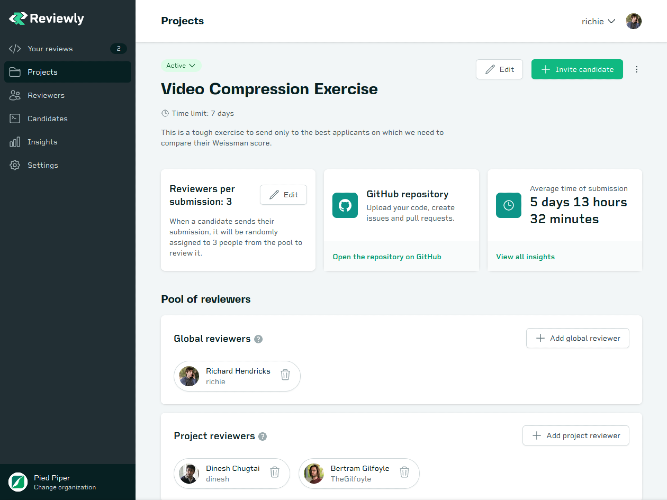Image resolution: width=667 pixels, height=500 pixels.
Task: Remove Dinesh Chugtai with trash icon
Action: [275, 472]
